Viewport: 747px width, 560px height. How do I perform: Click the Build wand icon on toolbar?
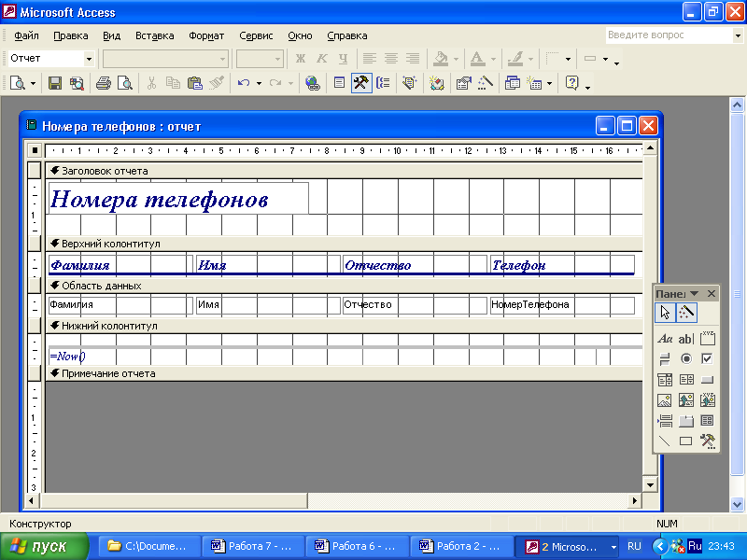coord(485,83)
